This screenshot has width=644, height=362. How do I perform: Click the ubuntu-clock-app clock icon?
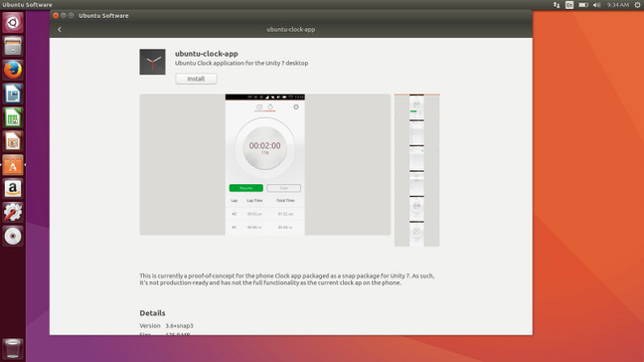coord(152,62)
